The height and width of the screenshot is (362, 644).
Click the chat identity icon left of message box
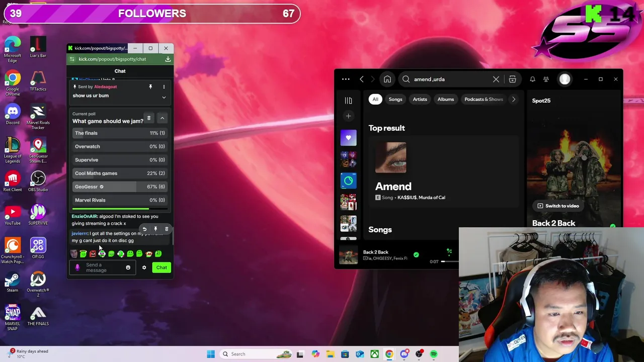(77, 267)
